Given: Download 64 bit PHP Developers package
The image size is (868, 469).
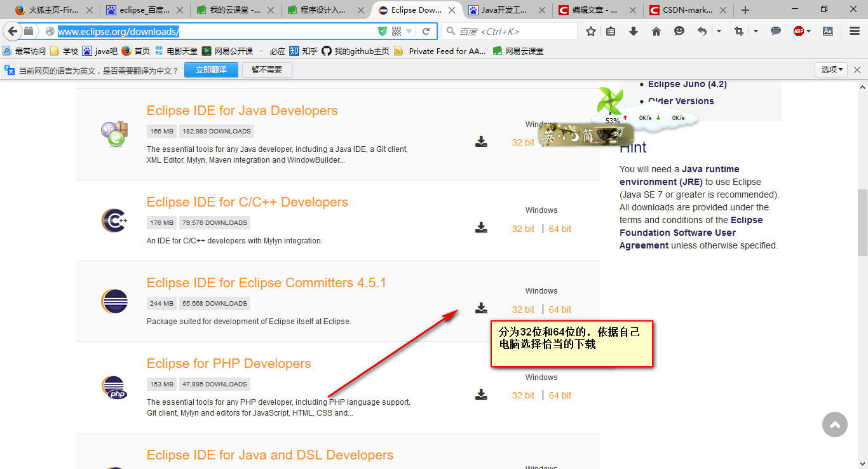Looking at the screenshot, I should 560,395.
